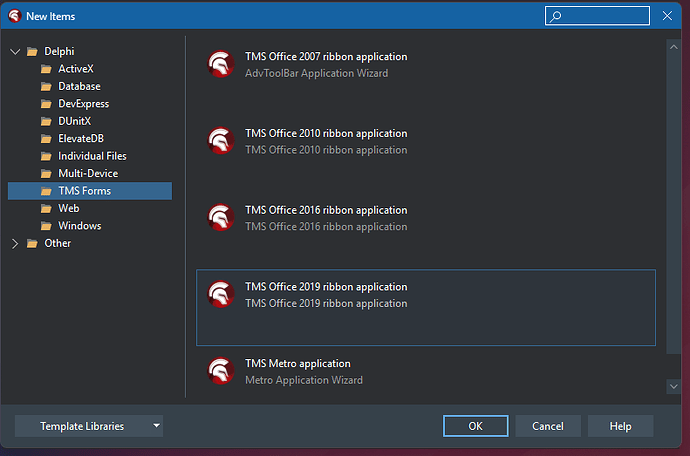The height and width of the screenshot is (456, 690).
Task: Click the item list scroll down arrow
Action: (x=674, y=386)
